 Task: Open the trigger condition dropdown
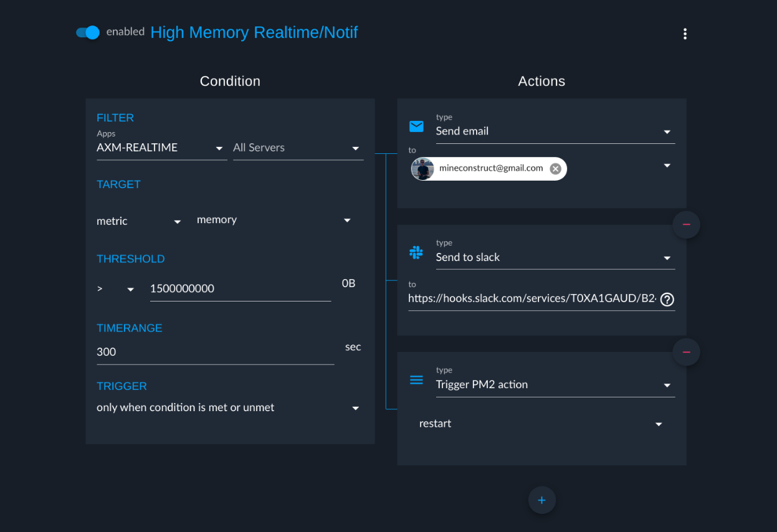tap(229, 407)
